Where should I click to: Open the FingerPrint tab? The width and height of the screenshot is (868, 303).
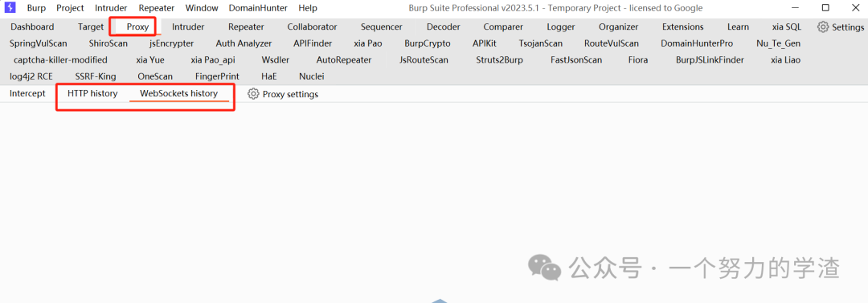point(217,76)
